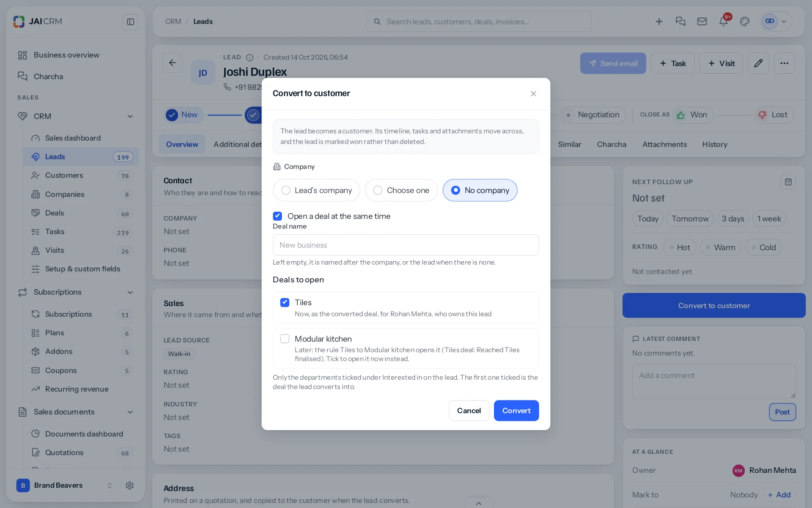This screenshot has width=812, height=508.
Task: Click the Convert button in the dialog
Action: (516, 411)
